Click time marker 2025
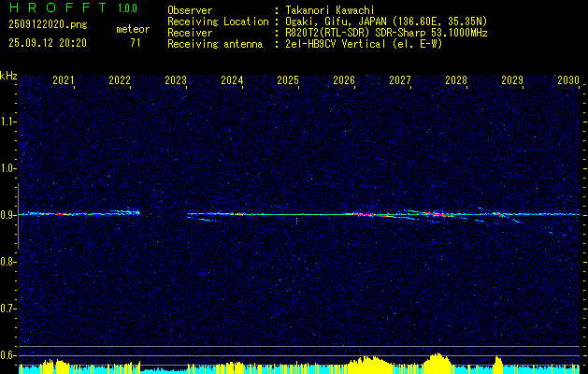 tap(288, 79)
